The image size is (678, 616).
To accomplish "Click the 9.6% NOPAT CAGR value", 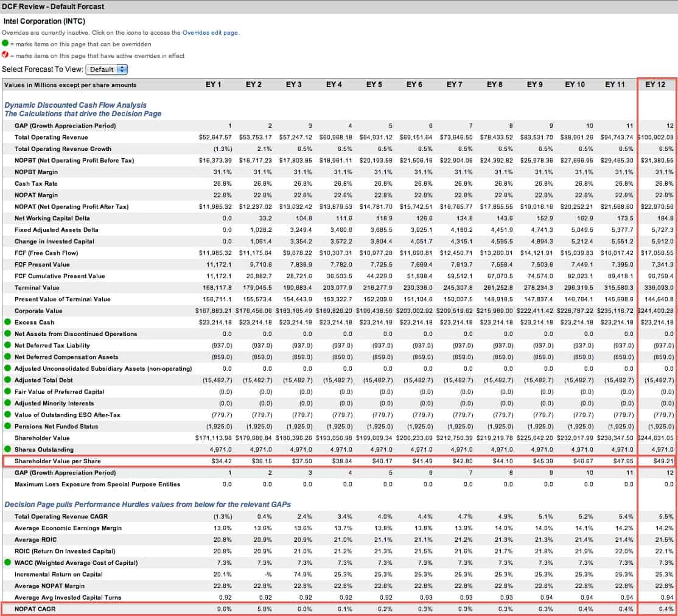I will pyautogui.click(x=224, y=609).
